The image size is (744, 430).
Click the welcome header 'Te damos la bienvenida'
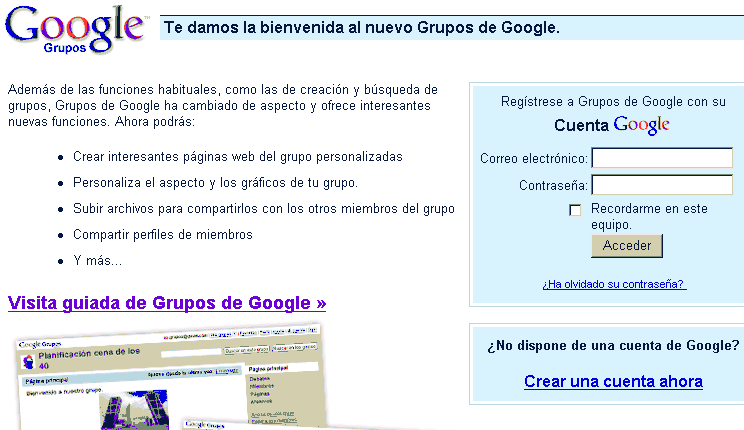362,28
